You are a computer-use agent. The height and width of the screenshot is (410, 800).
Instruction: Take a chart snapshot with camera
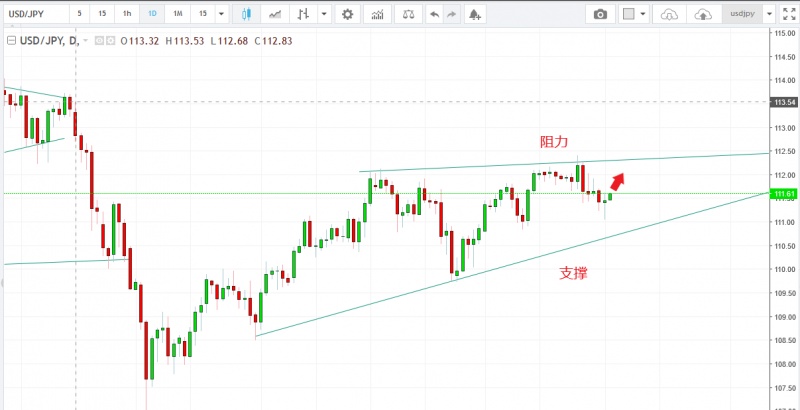point(600,15)
